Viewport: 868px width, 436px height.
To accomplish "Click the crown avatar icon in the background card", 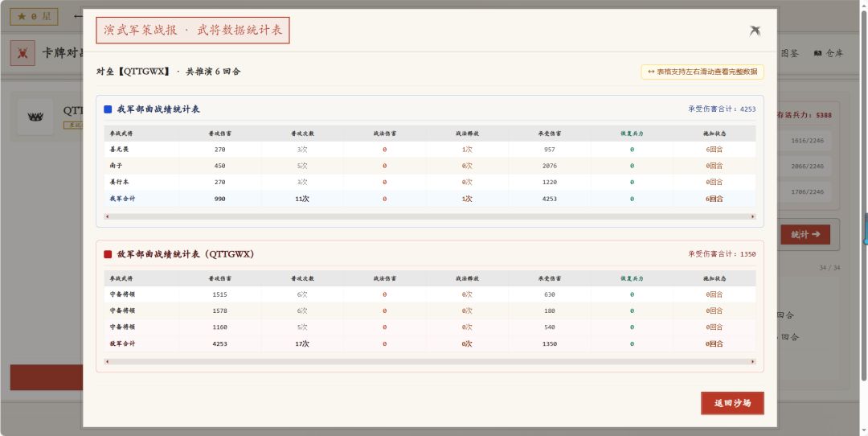I will pos(35,117).
